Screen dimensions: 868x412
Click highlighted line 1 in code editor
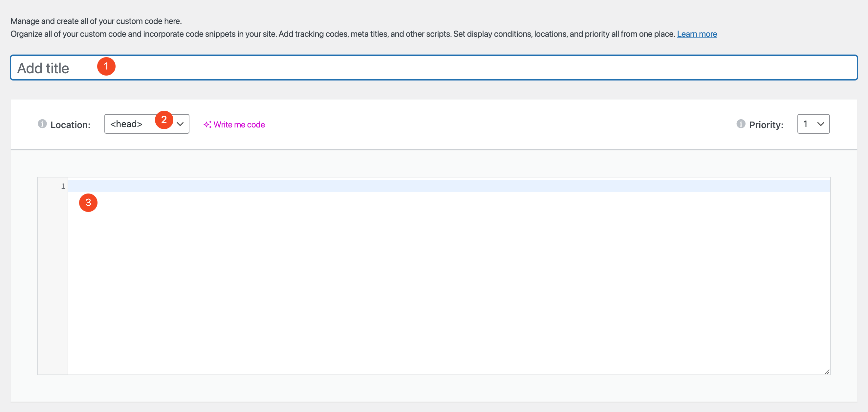tap(448, 186)
